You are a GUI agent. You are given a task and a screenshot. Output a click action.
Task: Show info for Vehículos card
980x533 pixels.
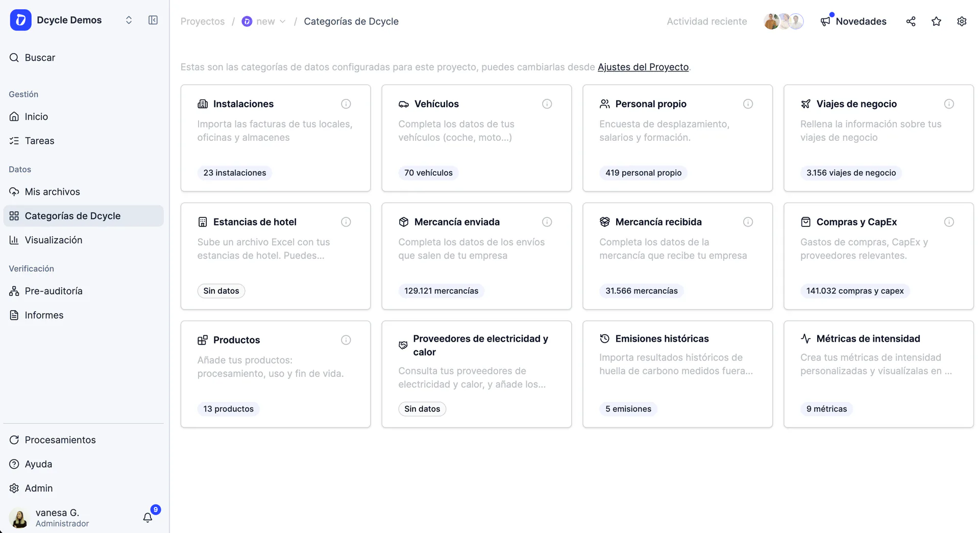tap(547, 104)
